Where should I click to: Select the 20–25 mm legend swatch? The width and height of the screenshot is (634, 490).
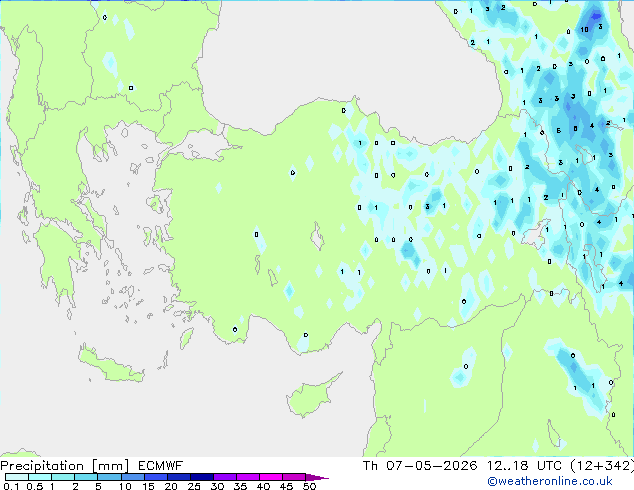[x=178, y=477]
